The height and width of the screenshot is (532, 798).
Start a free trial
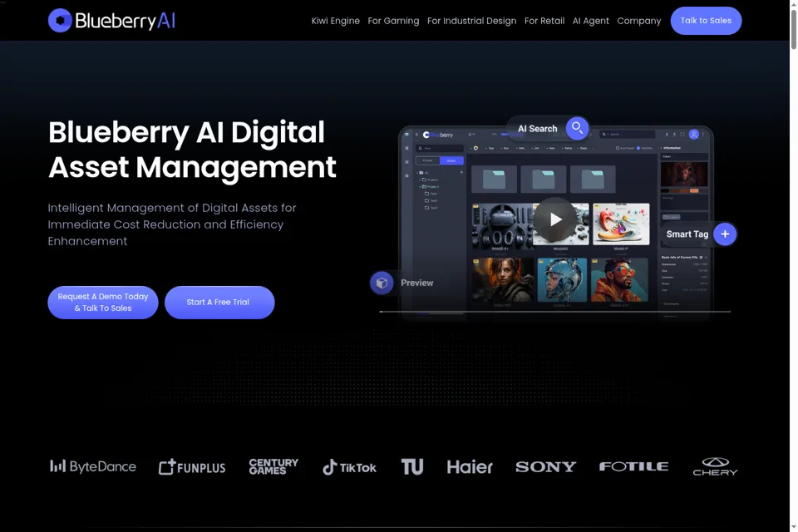(219, 303)
